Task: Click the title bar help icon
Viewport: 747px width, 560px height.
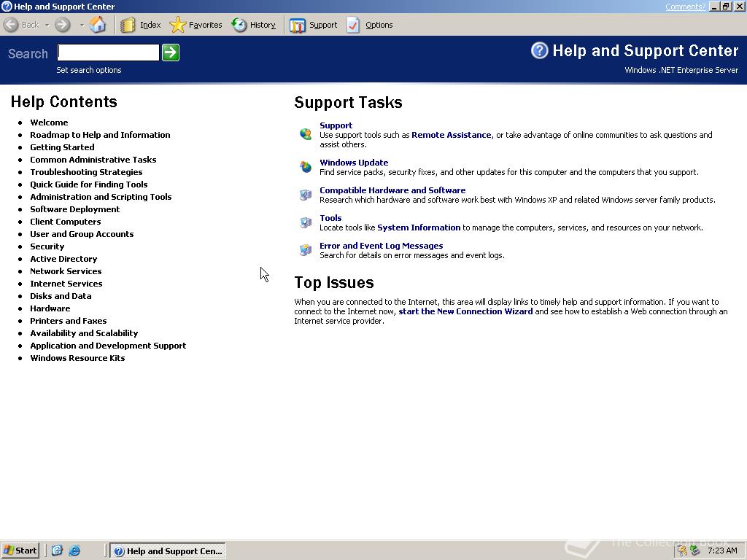Action: pos(7,6)
